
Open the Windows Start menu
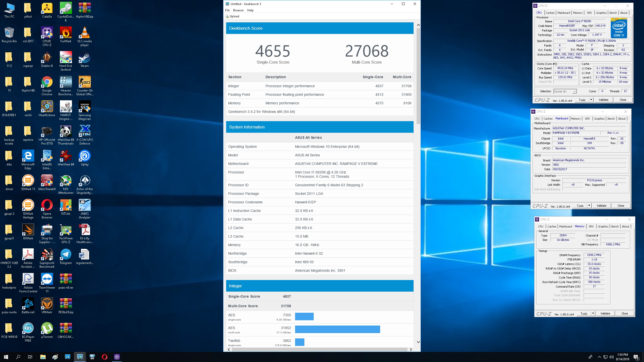pyautogui.click(x=6, y=357)
